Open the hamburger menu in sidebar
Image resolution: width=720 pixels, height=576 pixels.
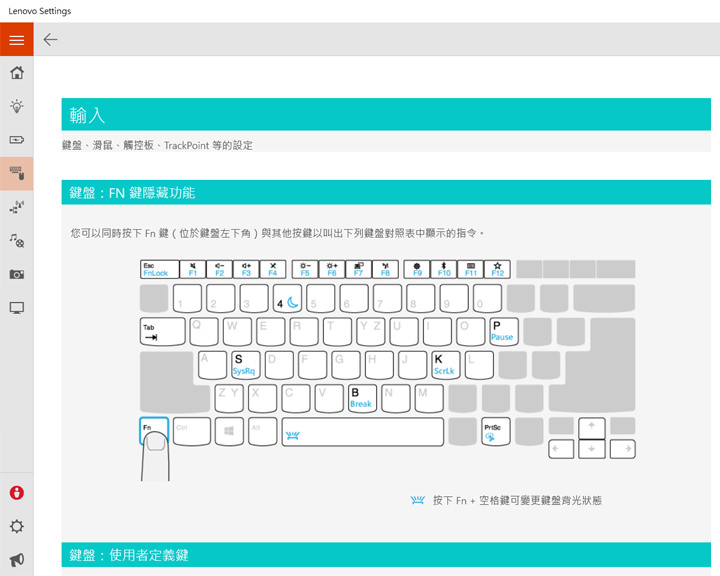pyautogui.click(x=17, y=40)
